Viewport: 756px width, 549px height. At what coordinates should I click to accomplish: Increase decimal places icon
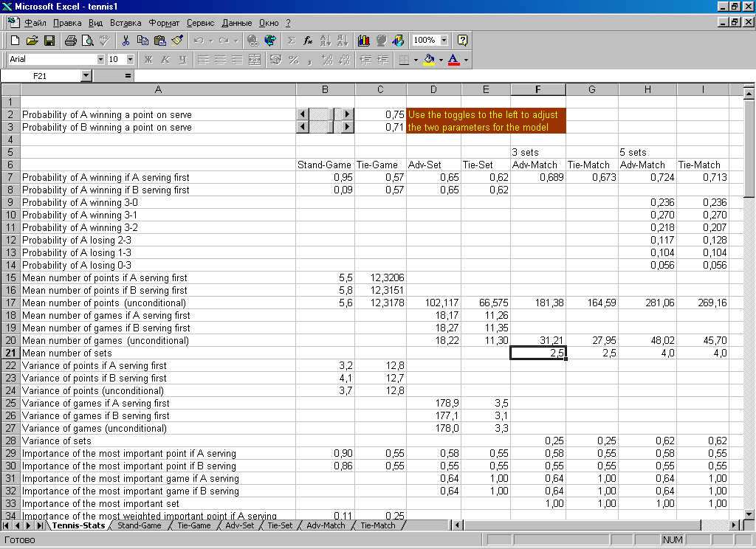tap(327, 60)
